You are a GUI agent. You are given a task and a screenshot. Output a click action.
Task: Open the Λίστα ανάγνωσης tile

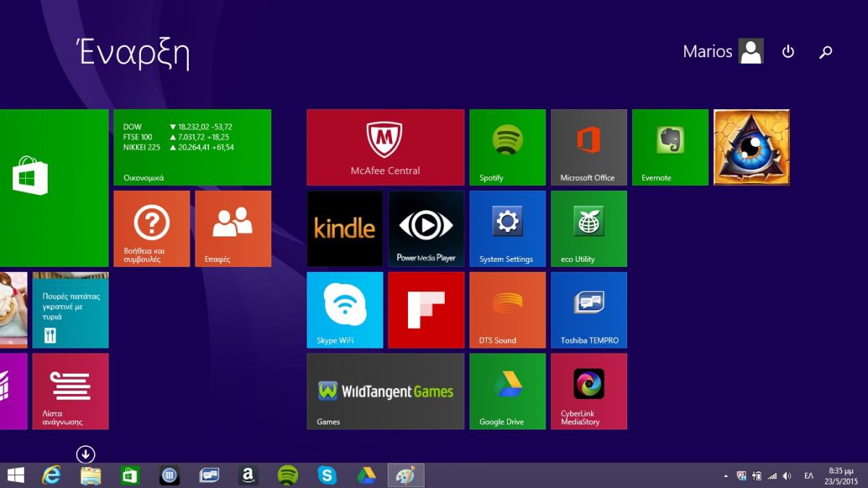pos(70,391)
